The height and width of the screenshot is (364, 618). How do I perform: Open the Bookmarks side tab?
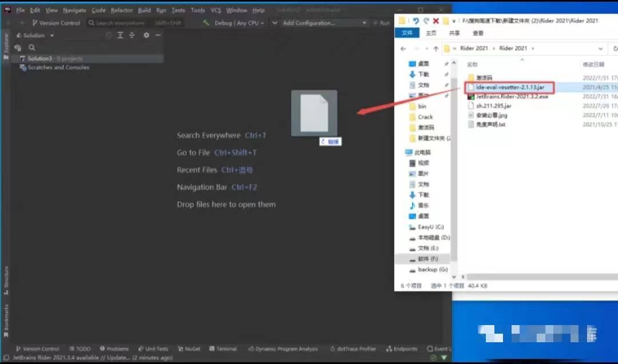6,321
